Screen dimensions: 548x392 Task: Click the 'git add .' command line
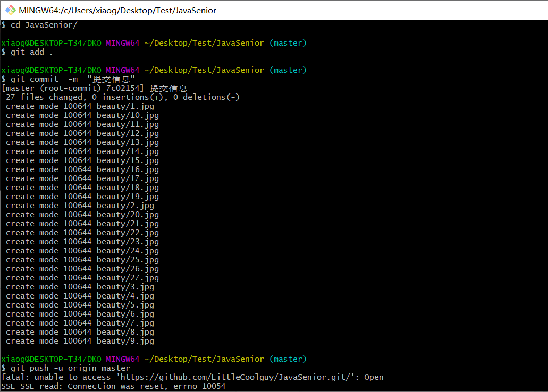click(x=27, y=53)
